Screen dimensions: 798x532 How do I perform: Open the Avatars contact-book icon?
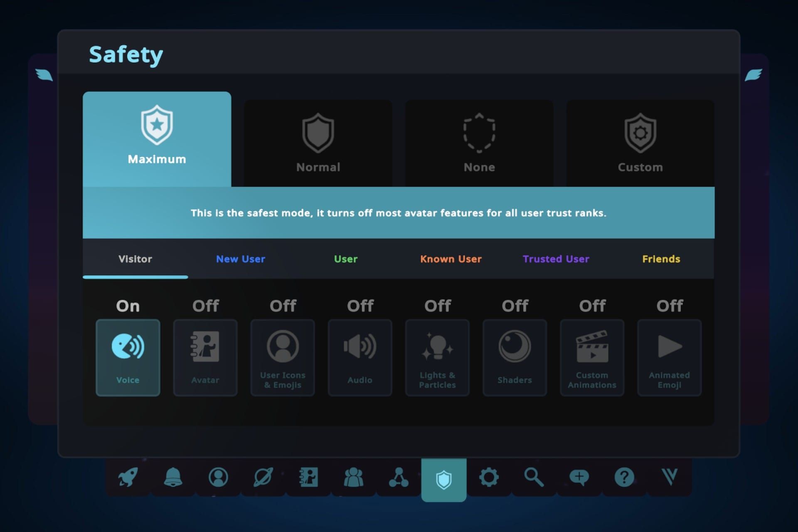point(308,478)
